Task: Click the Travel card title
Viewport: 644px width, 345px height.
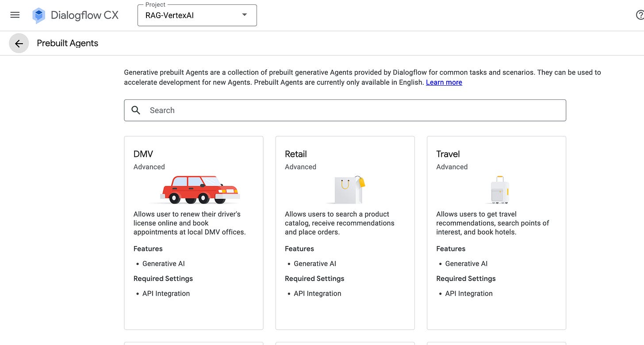Action: coord(448,154)
